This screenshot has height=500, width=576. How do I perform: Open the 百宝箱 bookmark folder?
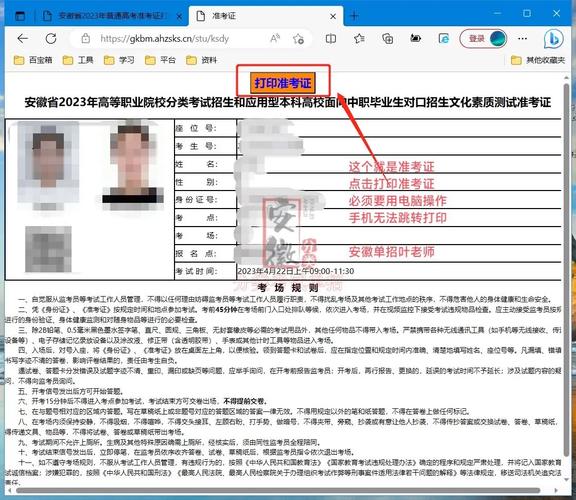click(33, 60)
